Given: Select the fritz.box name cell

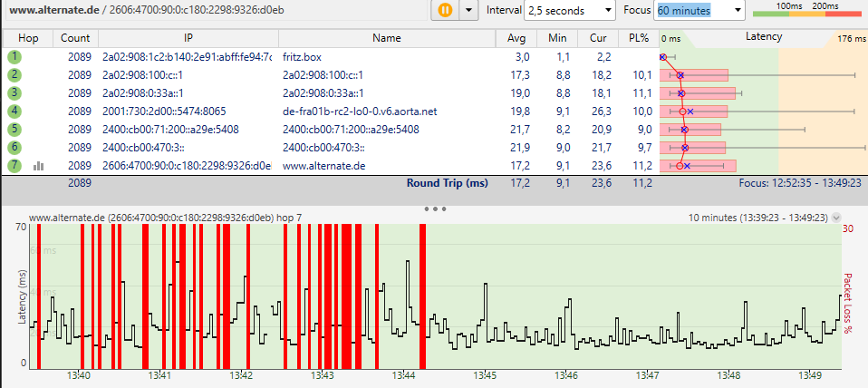Looking at the screenshot, I should [x=302, y=57].
